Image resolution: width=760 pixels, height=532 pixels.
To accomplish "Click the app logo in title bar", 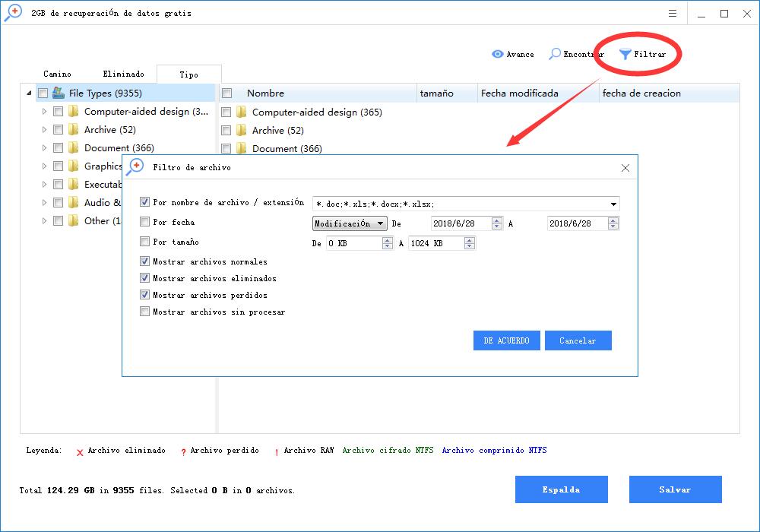I will pyautogui.click(x=13, y=13).
